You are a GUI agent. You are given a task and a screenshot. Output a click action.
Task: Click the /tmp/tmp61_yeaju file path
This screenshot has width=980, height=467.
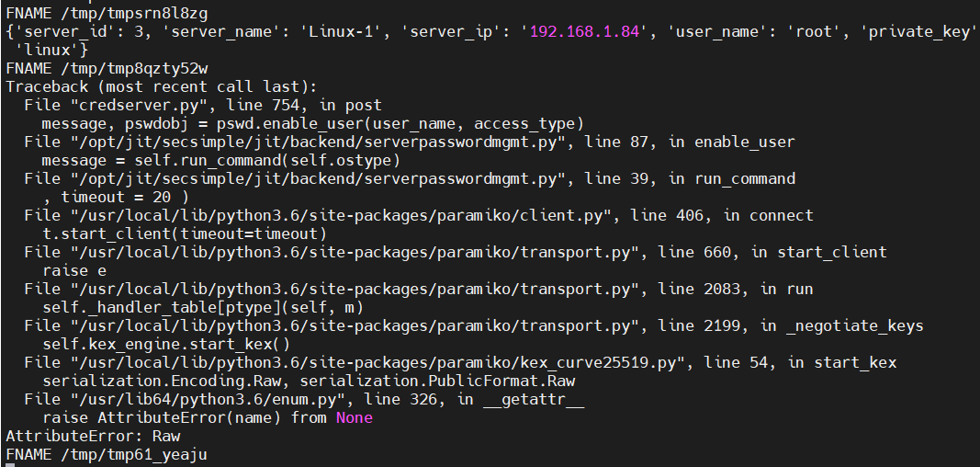click(x=136, y=454)
